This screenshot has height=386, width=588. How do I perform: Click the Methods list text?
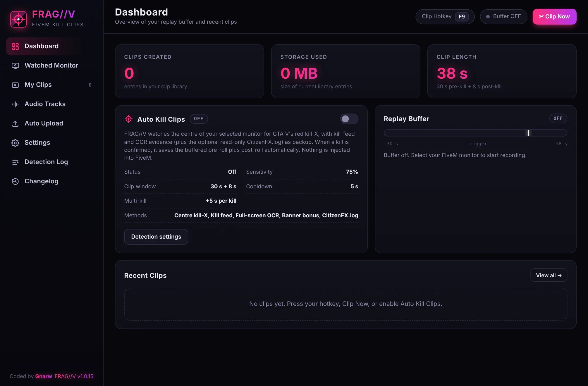266,216
